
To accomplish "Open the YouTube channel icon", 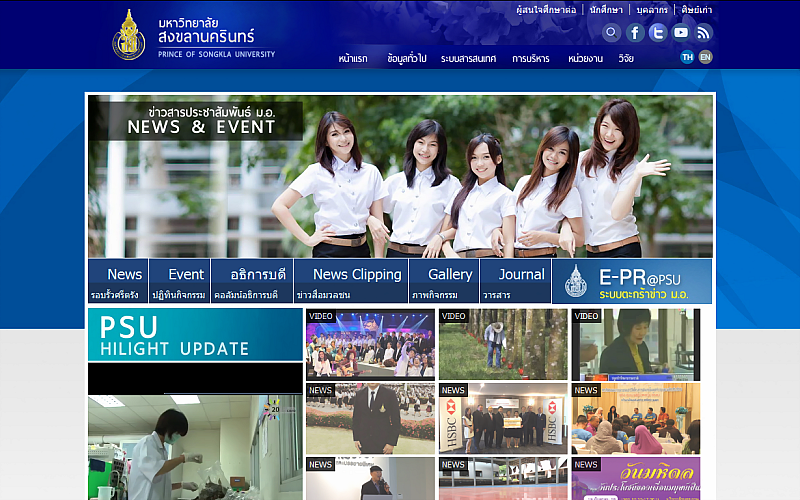I will 681,33.
